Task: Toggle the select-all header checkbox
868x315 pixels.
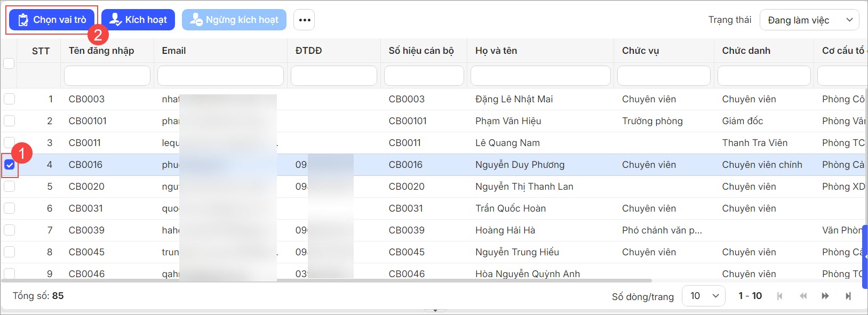Action: 9,63
